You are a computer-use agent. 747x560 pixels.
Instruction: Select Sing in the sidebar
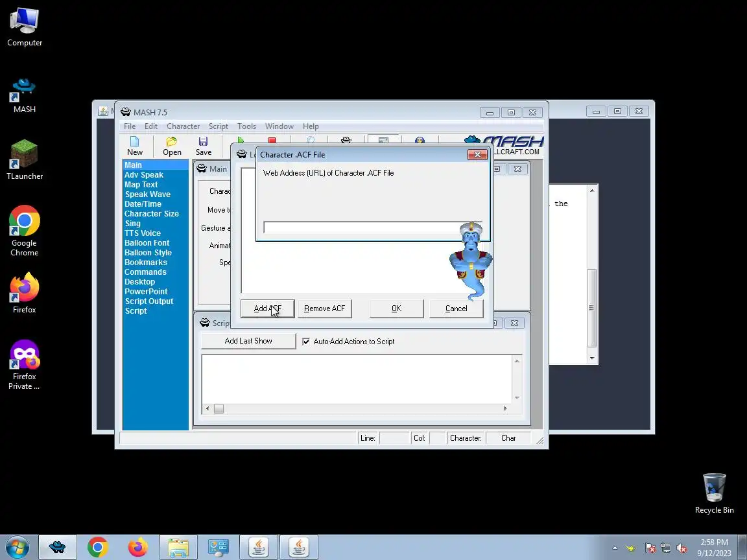coord(132,224)
